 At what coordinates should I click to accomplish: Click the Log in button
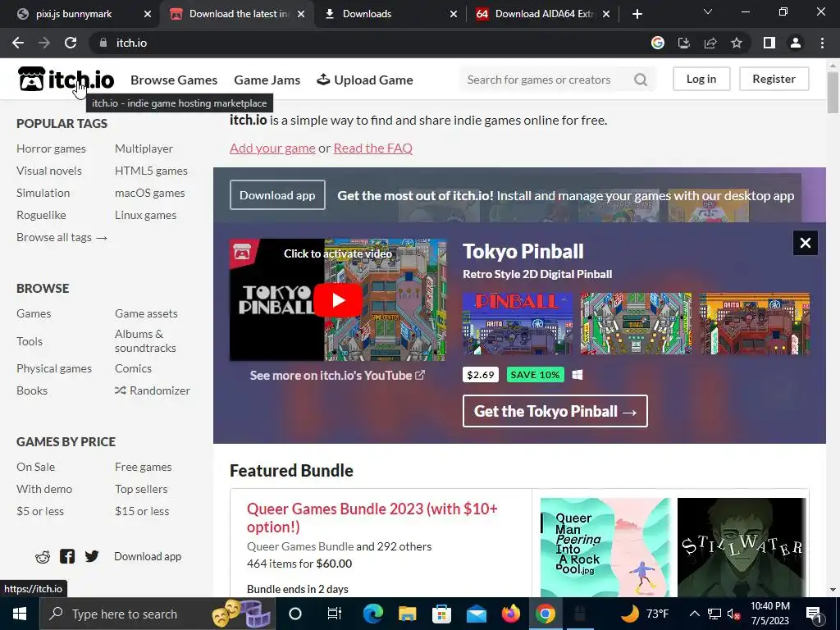701,79
